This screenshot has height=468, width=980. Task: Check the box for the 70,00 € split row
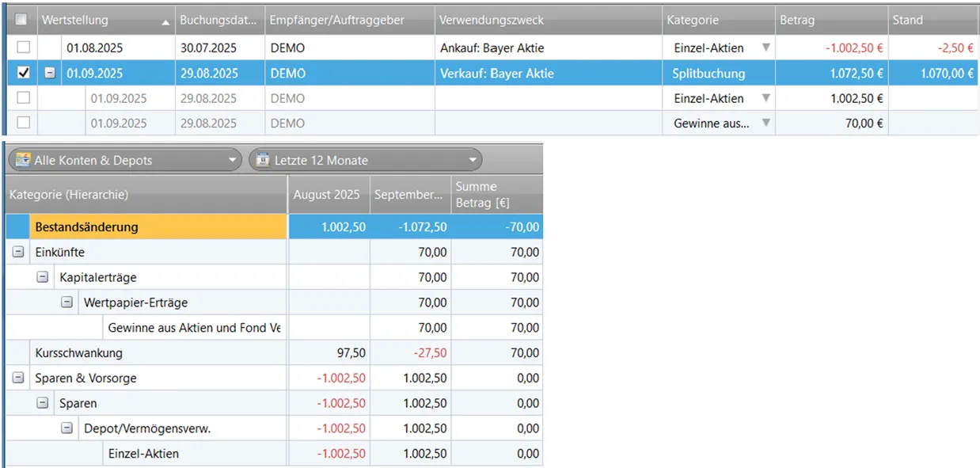tap(23, 123)
